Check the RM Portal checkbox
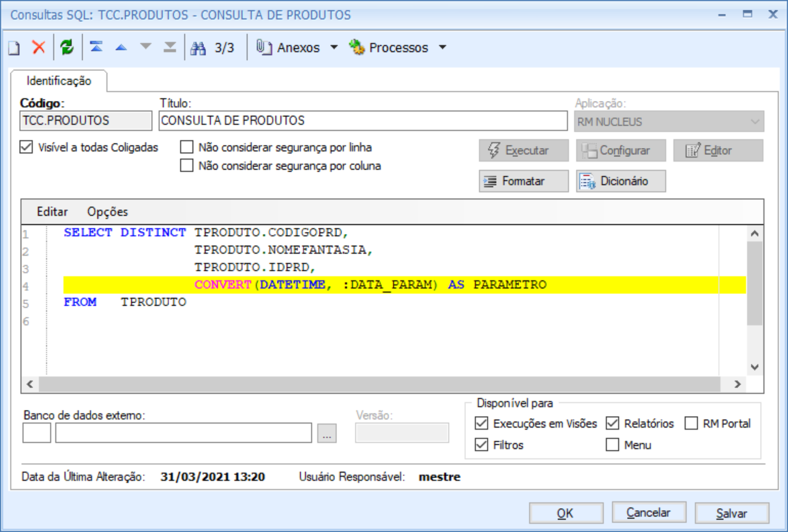Image resolution: width=788 pixels, height=532 pixels. click(691, 423)
